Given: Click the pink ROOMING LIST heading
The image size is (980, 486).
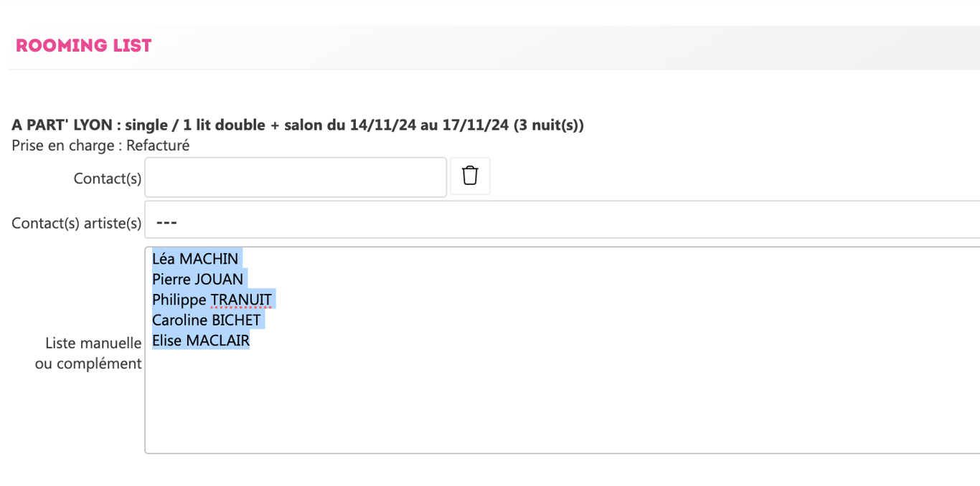Looking at the screenshot, I should click(x=84, y=46).
